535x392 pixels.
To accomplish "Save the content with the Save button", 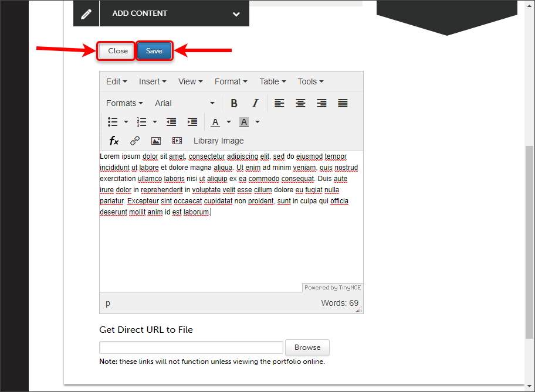I will (x=154, y=51).
